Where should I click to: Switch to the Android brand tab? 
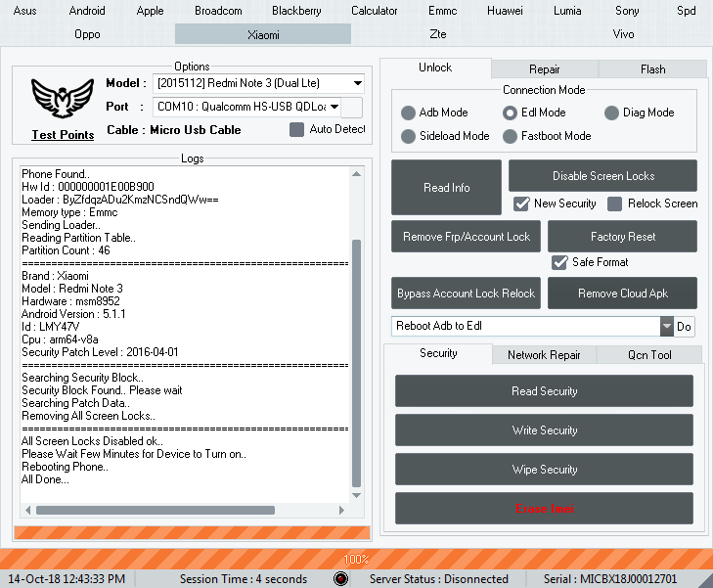[87, 11]
